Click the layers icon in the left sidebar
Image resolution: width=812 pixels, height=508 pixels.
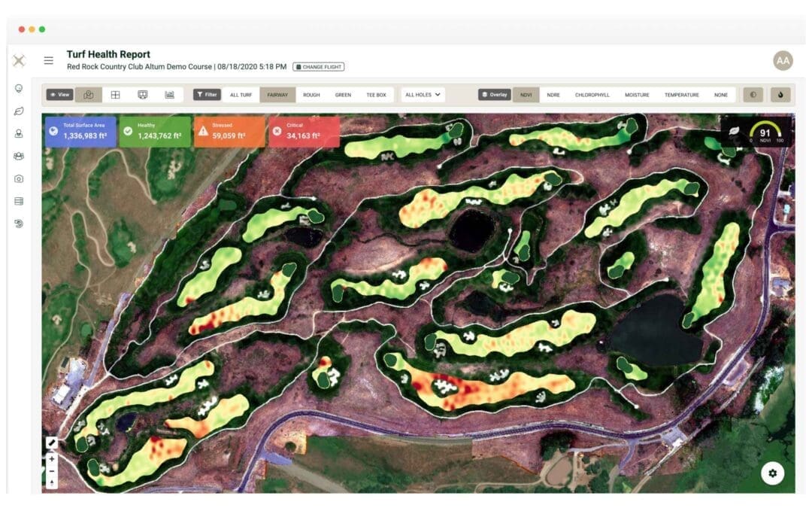pyautogui.click(x=20, y=201)
